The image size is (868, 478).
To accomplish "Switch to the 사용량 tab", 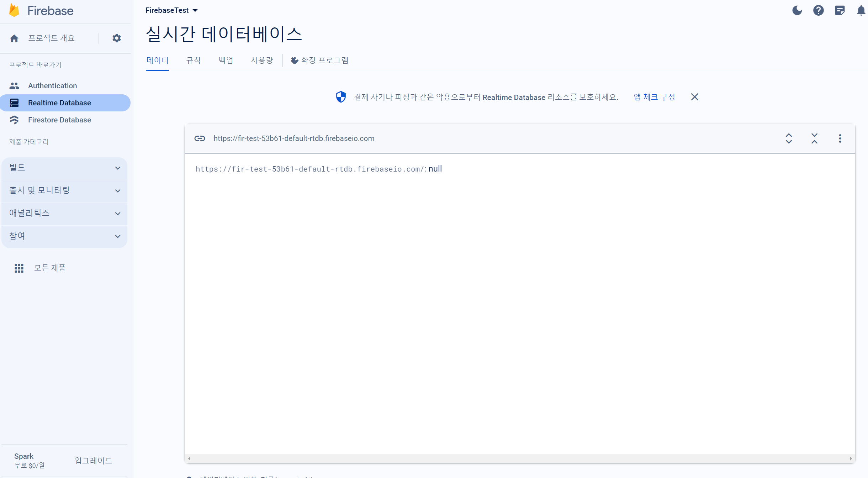I will 262,60.
